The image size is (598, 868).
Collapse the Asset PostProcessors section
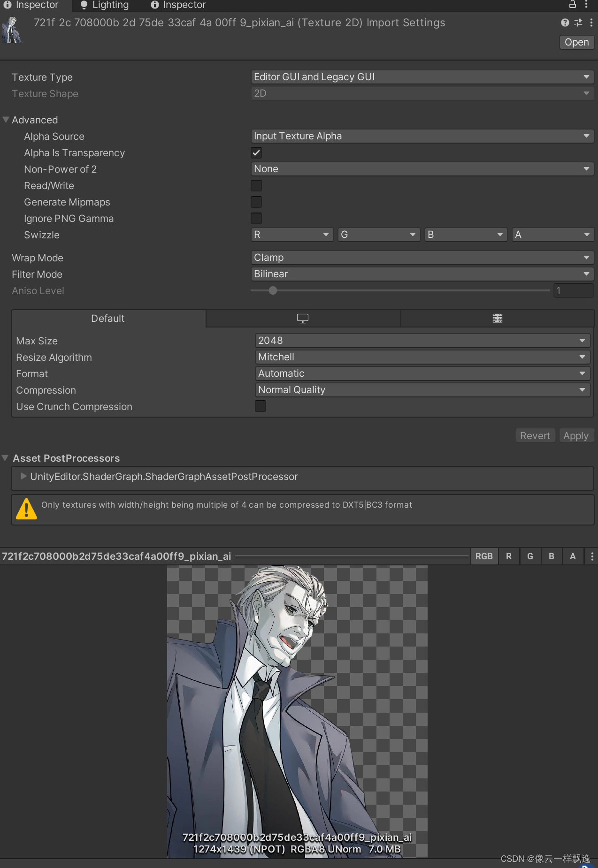coord(5,458)
